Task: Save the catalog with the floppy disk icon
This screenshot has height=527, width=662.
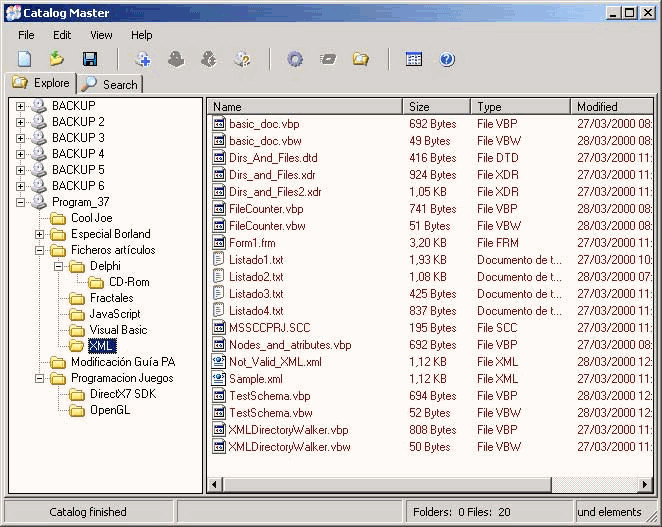Action: pos(90,59)
